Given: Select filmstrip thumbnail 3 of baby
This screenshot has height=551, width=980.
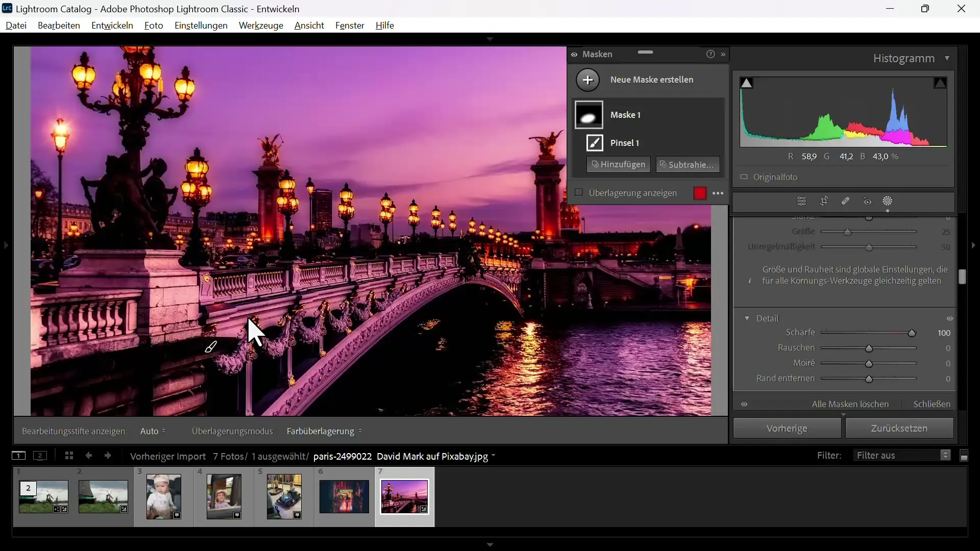Looking at the screenshot, I should 163,497.
